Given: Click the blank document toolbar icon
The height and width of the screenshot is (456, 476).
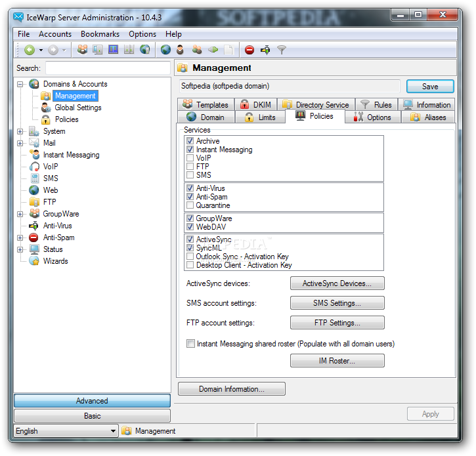Looking at the screenshot, I should pos(228,49).
